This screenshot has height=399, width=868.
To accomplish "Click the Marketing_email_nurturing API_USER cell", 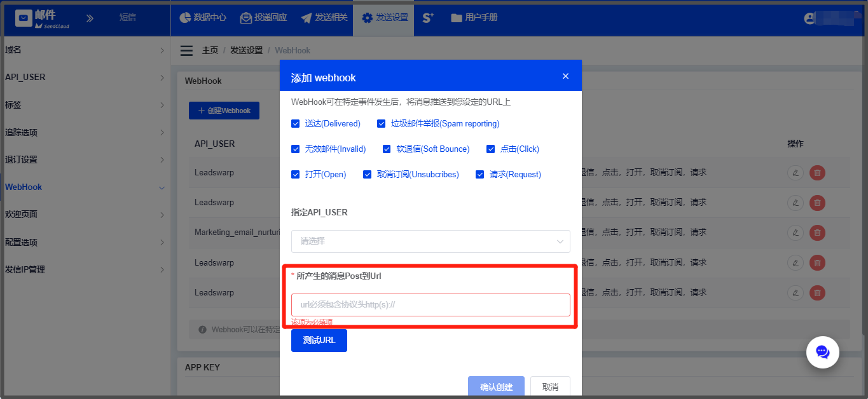I will pos(237,233).
